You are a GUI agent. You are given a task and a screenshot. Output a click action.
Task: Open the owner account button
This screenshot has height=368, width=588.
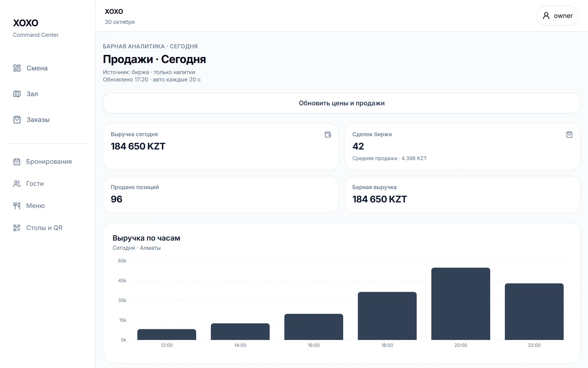557,16
